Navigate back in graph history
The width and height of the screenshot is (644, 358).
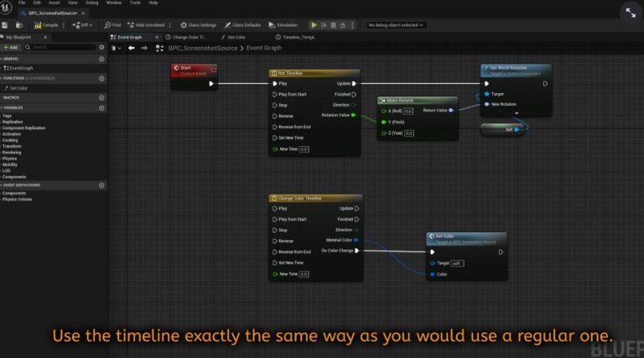click(132, 49)
